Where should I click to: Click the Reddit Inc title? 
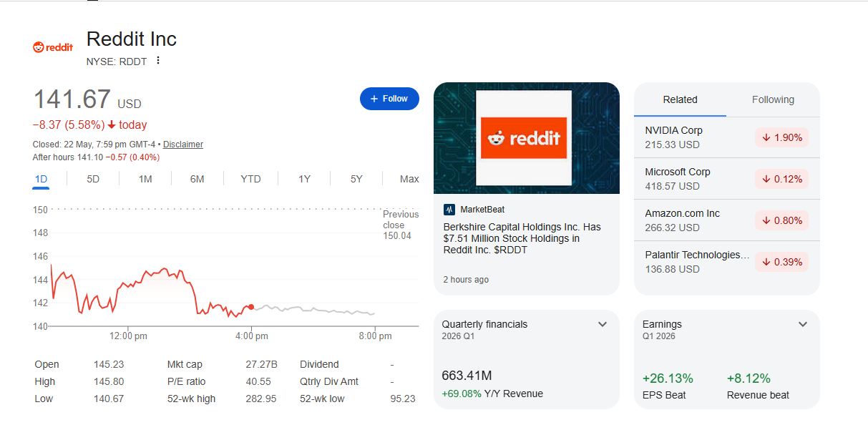[x=132, y=39]
